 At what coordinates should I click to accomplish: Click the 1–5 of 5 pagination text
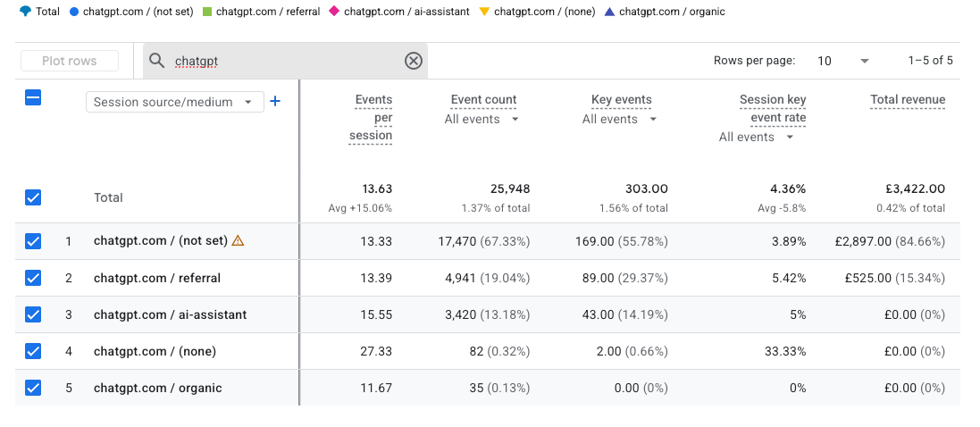click(930, 61)
